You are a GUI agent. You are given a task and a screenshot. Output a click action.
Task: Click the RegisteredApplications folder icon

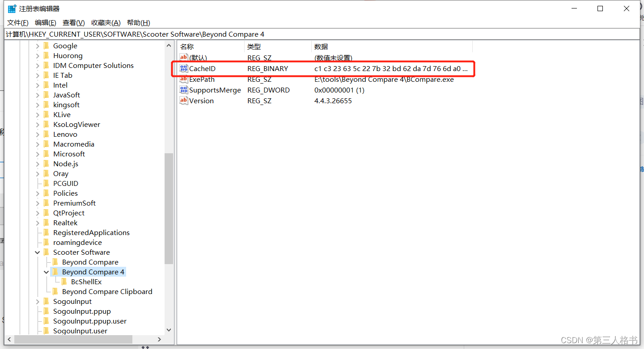coord(47,232)
